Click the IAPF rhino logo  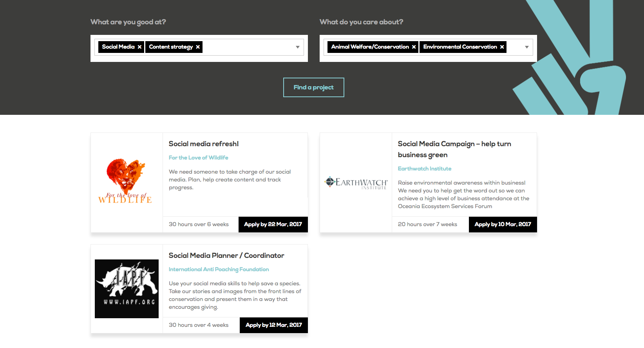pos(127,289)
